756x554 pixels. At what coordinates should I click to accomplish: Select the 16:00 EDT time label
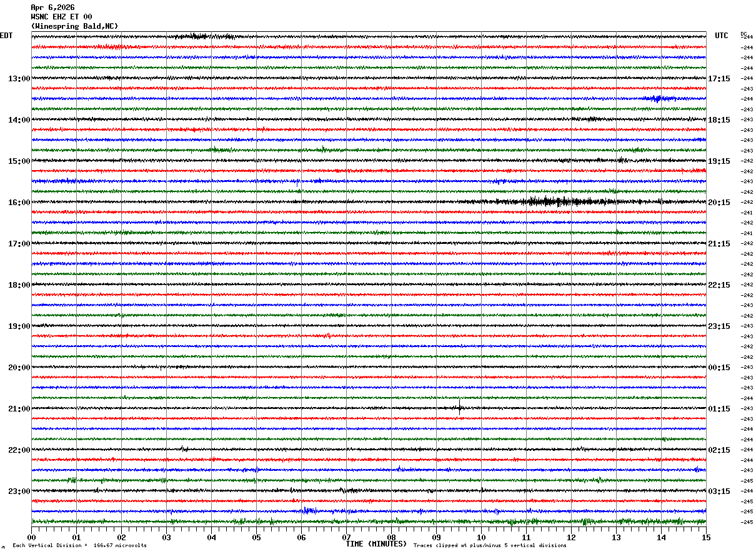[x=19, y=203]
